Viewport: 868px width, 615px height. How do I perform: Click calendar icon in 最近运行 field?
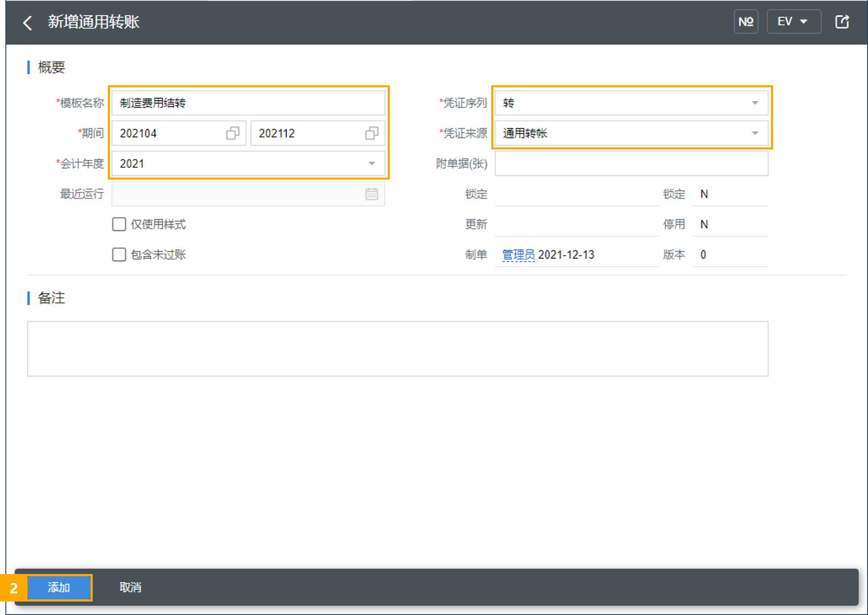[x=371, y=194]
